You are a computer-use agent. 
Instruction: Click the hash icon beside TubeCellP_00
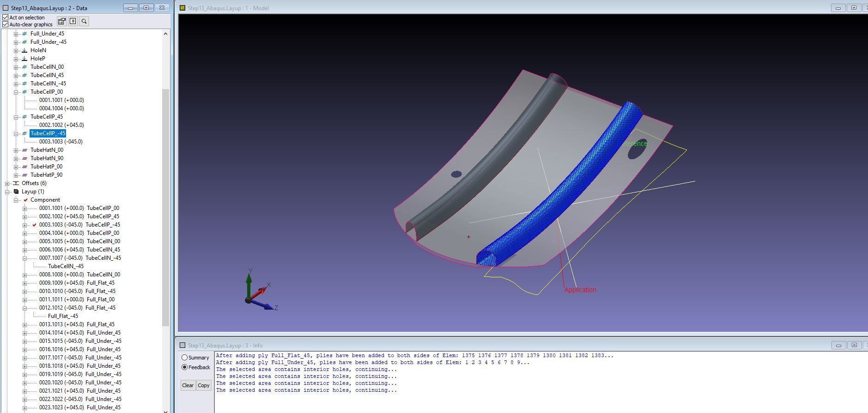(x=25, y=92)
